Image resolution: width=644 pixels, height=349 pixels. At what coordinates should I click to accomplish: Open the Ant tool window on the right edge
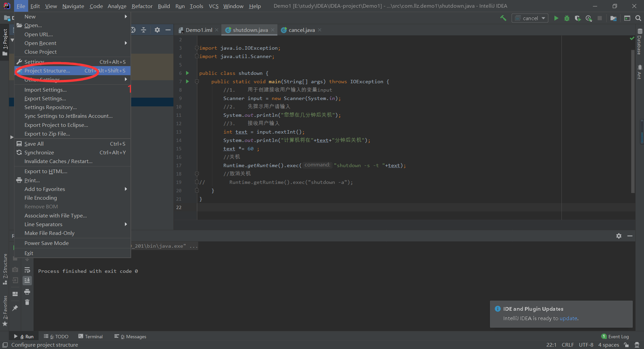640,72
